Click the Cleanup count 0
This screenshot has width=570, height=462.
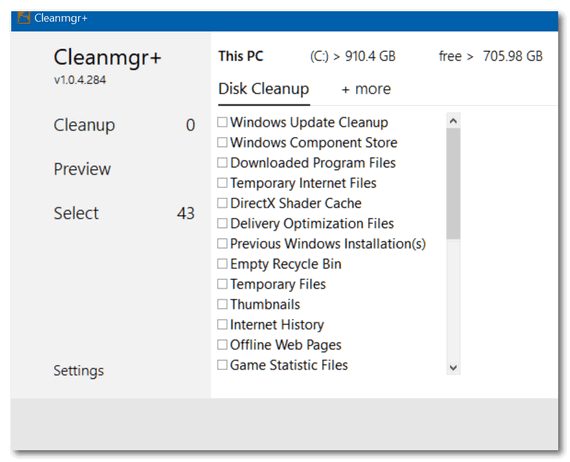(x=190, y=125)
